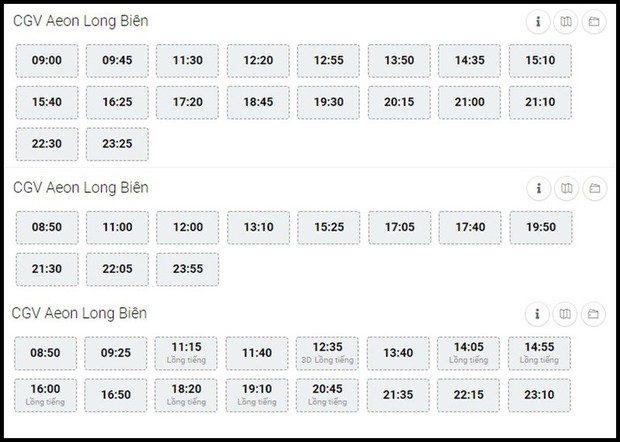Select the 12:35 3D Lồng tiếng showtime
The image size is (620, 442).
327,353
